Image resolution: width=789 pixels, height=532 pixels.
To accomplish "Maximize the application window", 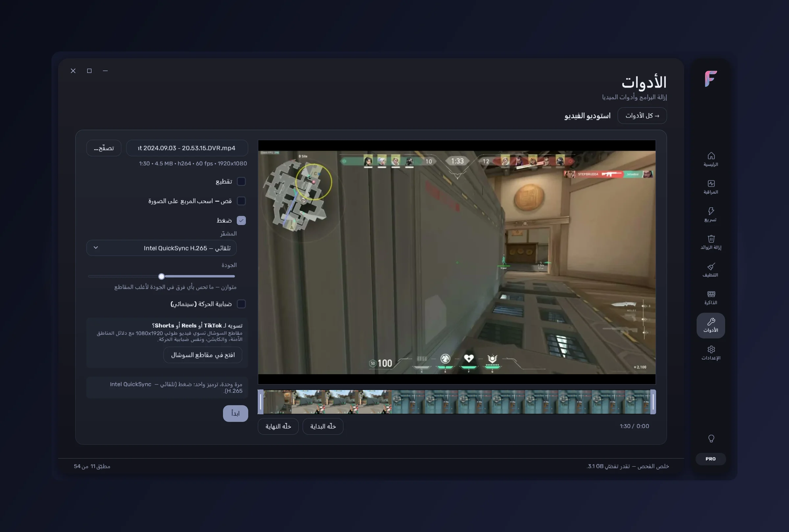I will 89,71.
